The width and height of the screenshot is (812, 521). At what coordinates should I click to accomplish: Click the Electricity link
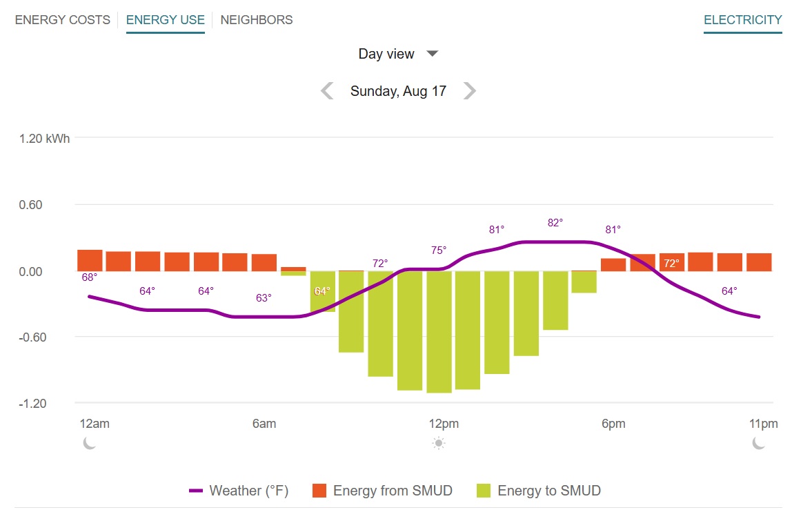[x=742, y=20]
